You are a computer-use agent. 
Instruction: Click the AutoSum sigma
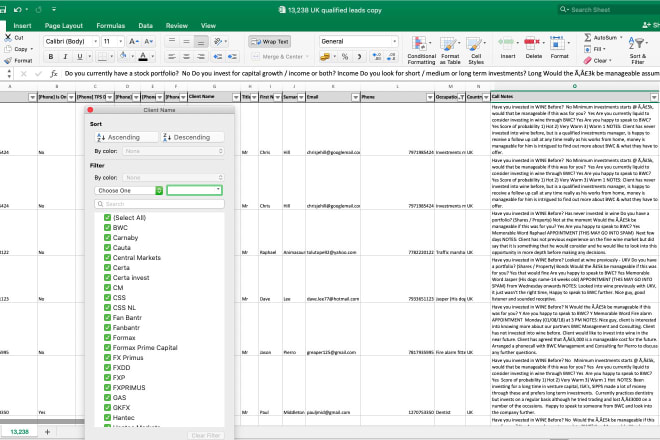point(588,37)
